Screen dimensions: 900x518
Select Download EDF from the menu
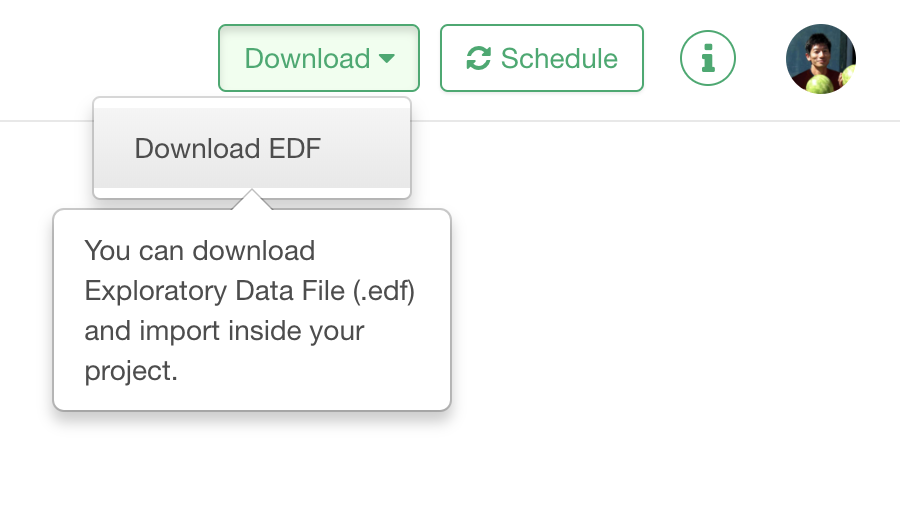(x=228, y=149)
